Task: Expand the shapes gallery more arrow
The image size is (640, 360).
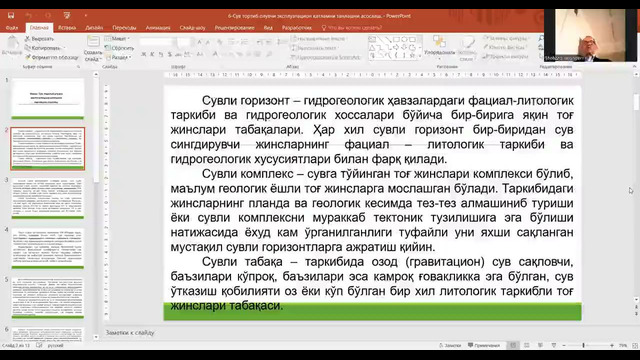Action: pyautogui.click(x=420, y=56)
